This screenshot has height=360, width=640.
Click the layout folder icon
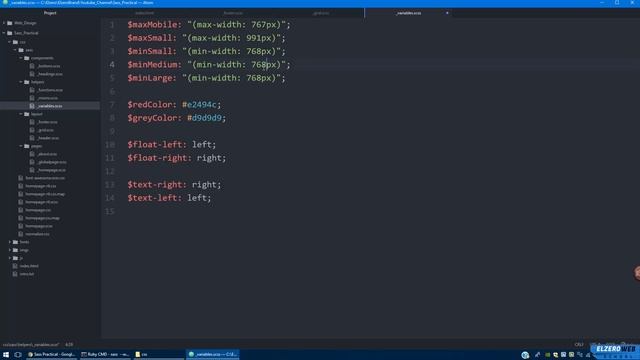(x=27, y=114)
